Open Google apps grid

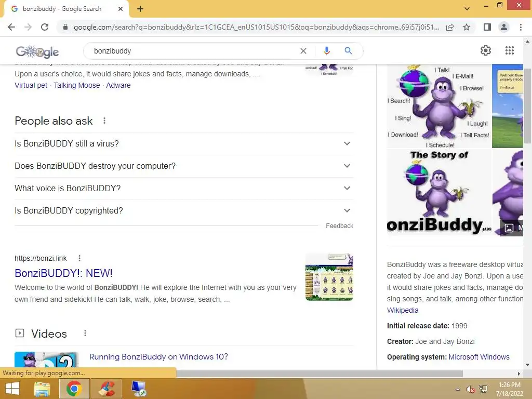pyautogui.click(x=509, y=50)
